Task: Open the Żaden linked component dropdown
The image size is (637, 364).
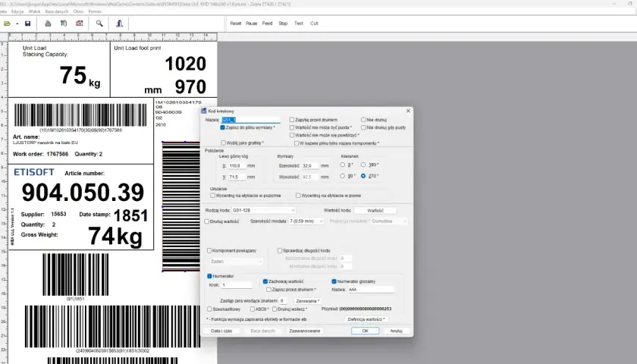Action: tap(237, 262)
